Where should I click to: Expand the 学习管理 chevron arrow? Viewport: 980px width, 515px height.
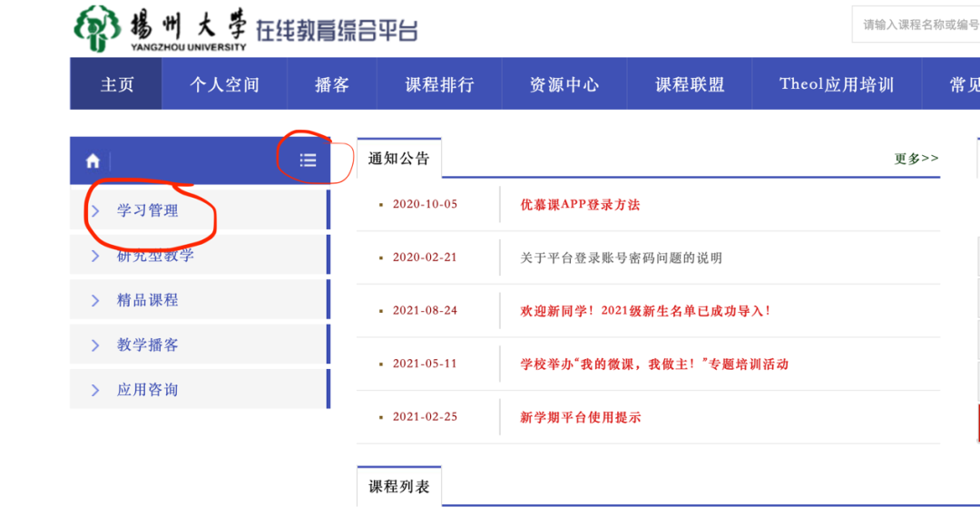coord(95,211)
